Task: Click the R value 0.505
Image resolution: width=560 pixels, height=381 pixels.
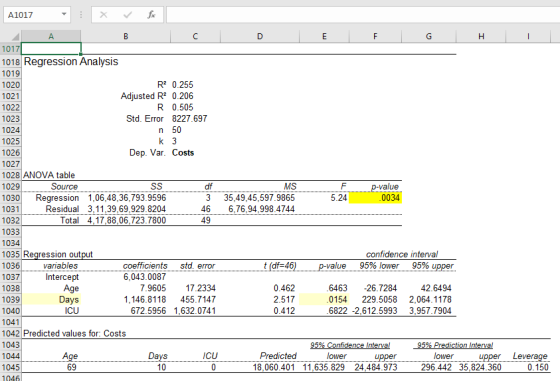Action: coord(182,107)
